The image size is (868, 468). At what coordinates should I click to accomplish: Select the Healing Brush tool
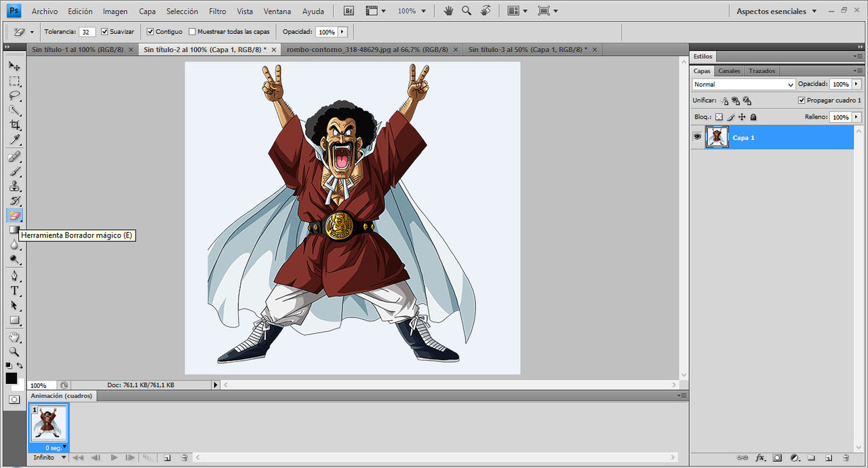click(14, 157)
